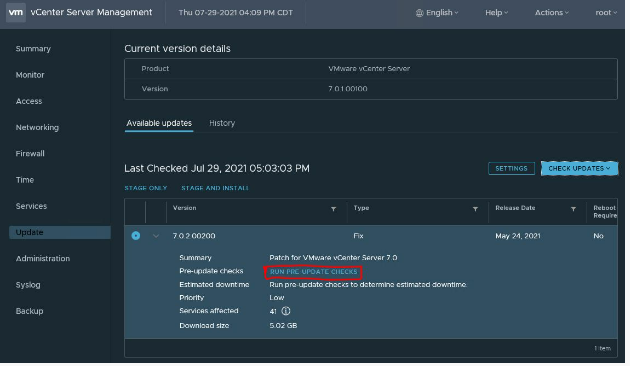Open the Administration page
This screenshot has height=366, width=630.
click(x=43, y=259)
